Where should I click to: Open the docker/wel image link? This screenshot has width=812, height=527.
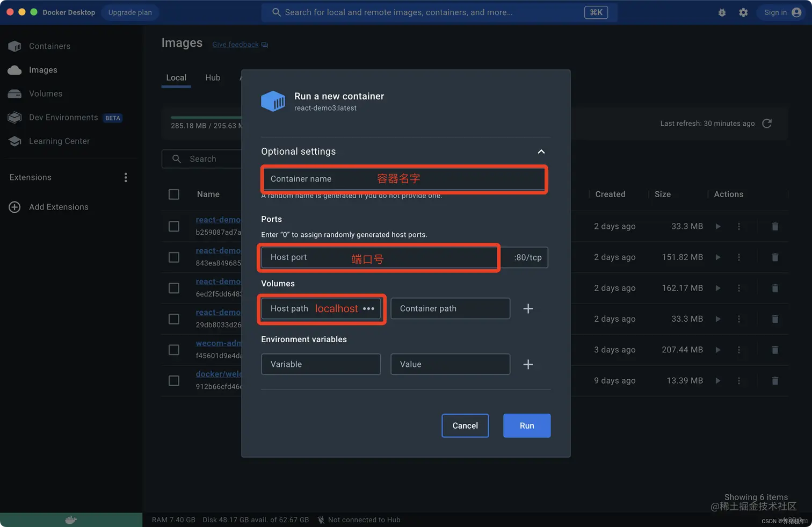[x=219, y=374]
